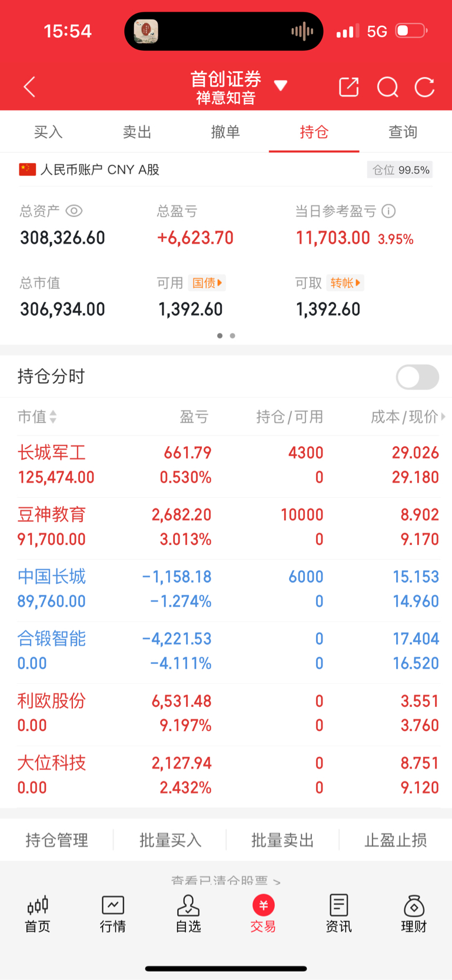The width and height of the screenshot is (452, 980).
Task: Tap the 仓位 99.5% badge
Action: [x=400, y=170]
